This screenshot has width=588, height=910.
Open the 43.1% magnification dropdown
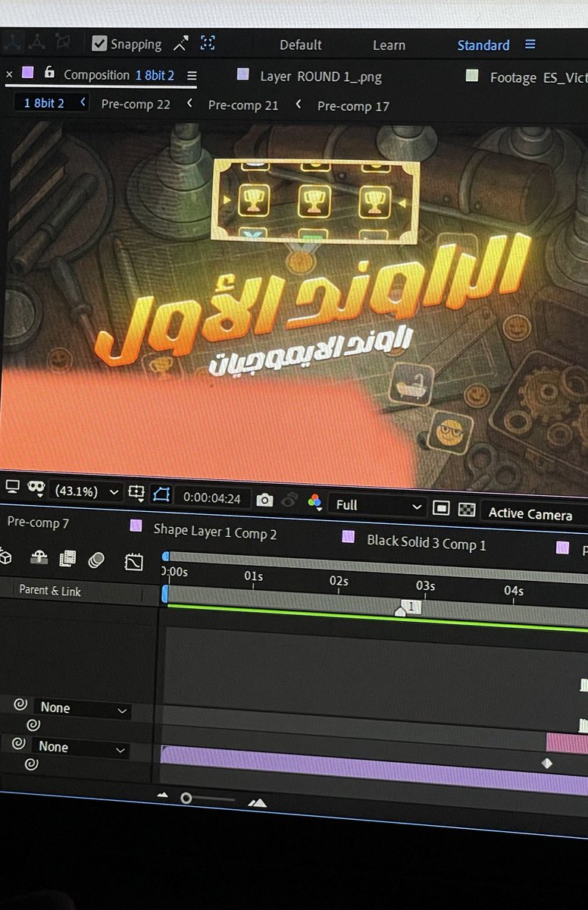(x=85, y=491)
